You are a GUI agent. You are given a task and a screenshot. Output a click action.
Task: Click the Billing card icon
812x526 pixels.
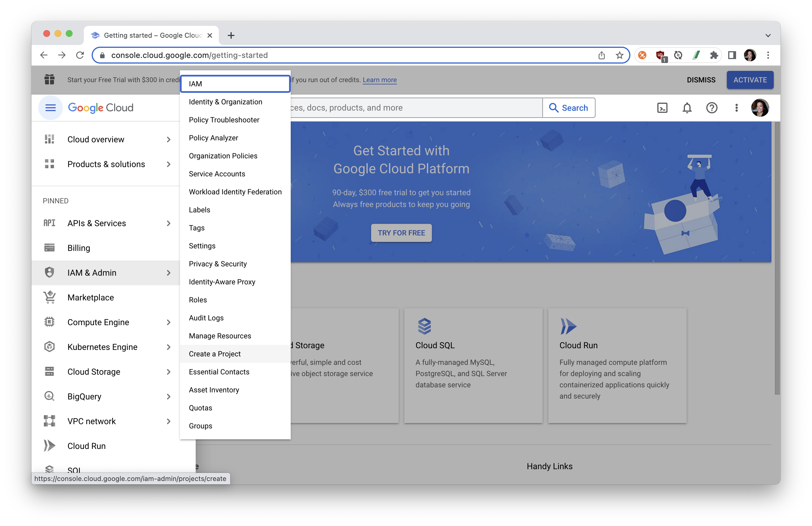(x=49, y=248)
